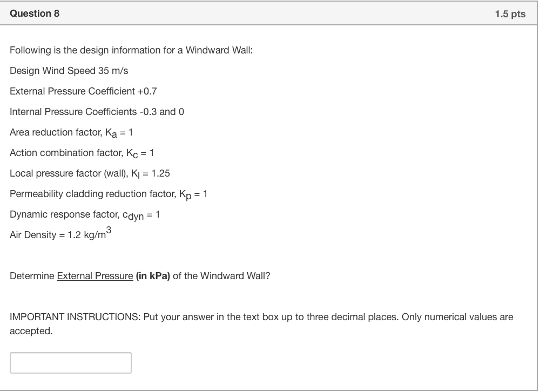This screenshot has height=392, width=540.
Task: Click 'Design Wind Speed 35 m/s' line
Action: pos(69,71)
